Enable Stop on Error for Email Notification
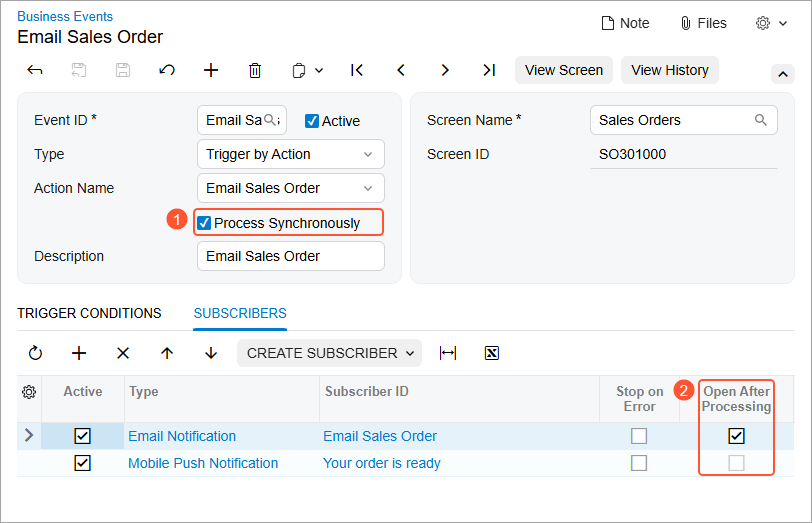The height and width of the screenshot is (523, 812). coord(639,436)
